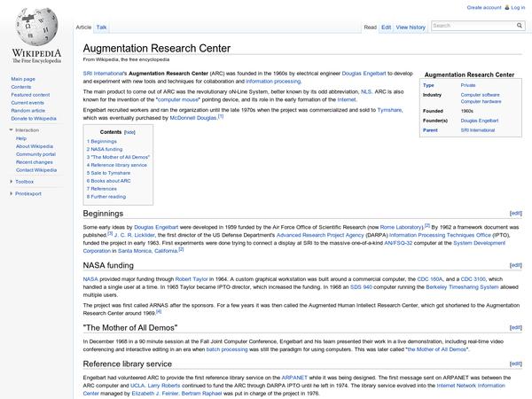Click Donate to Wikipedia link

(x=34, y=119)
